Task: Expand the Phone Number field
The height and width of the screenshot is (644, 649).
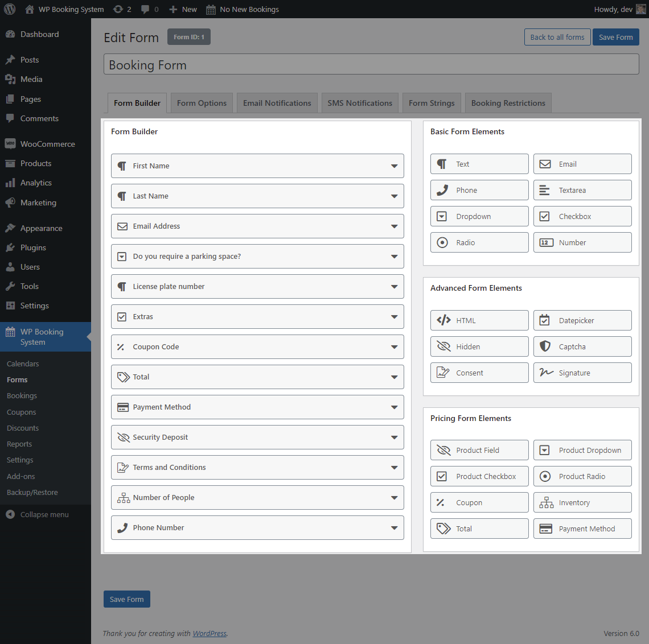Action: coord(394,528)
